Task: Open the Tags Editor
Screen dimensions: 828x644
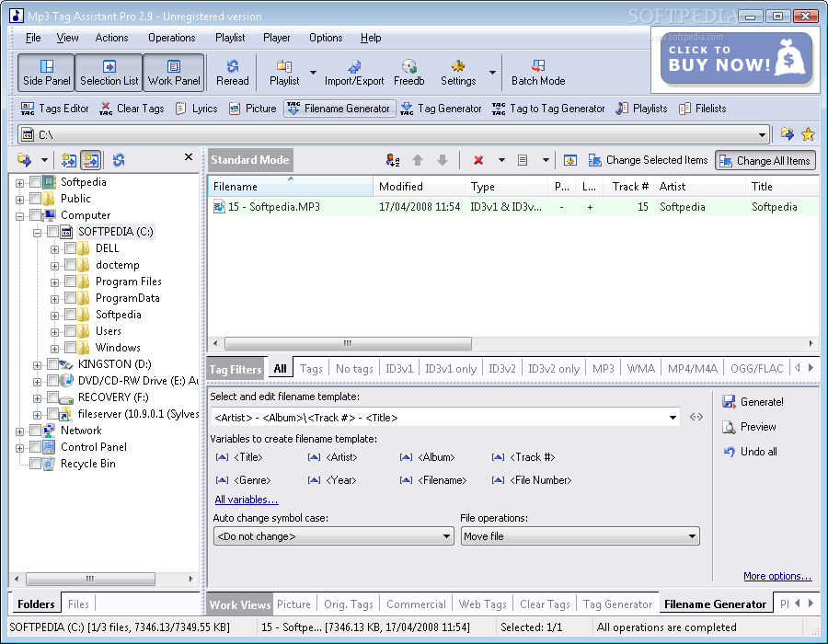Action: coord(54,109)
